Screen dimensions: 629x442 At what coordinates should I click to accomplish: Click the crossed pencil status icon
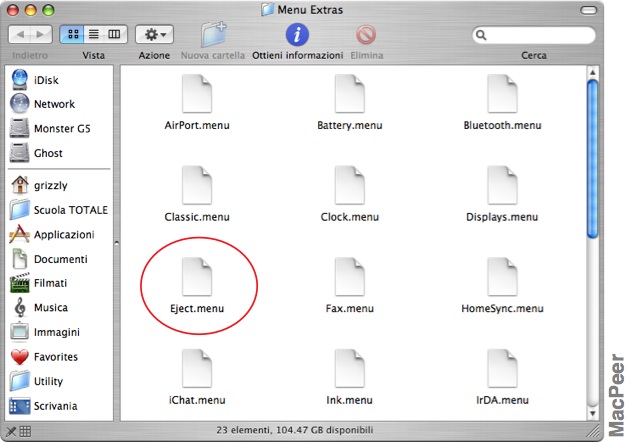pos(11,432)
